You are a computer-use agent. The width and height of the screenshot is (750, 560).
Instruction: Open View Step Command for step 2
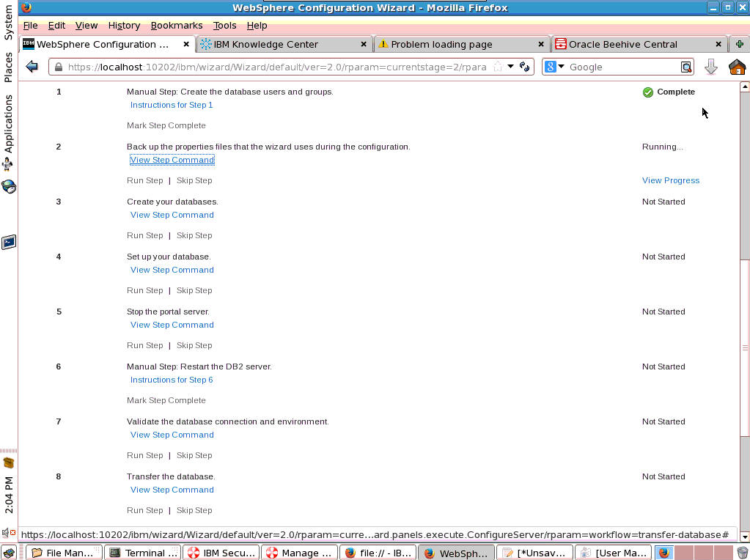(172, 160)
